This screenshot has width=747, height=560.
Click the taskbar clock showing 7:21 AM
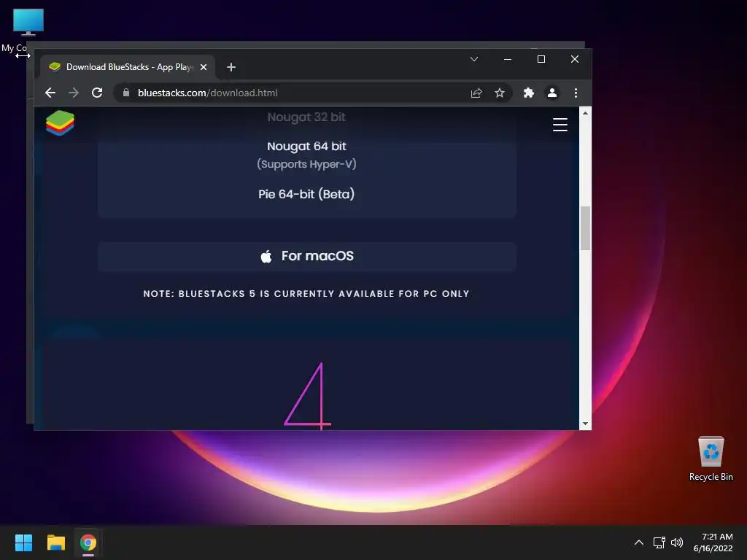[x=713, y=542]
